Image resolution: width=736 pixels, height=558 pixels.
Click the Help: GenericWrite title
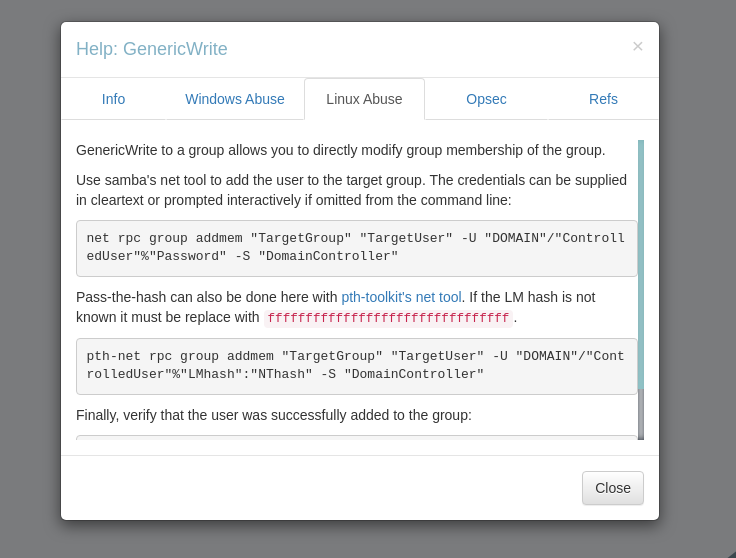coord(152,49)
